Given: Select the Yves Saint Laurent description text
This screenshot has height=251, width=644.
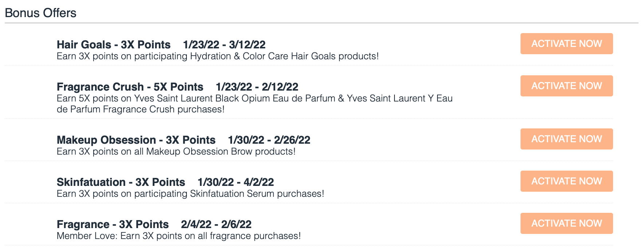Looking at the screenshot, I should (254, 98).
